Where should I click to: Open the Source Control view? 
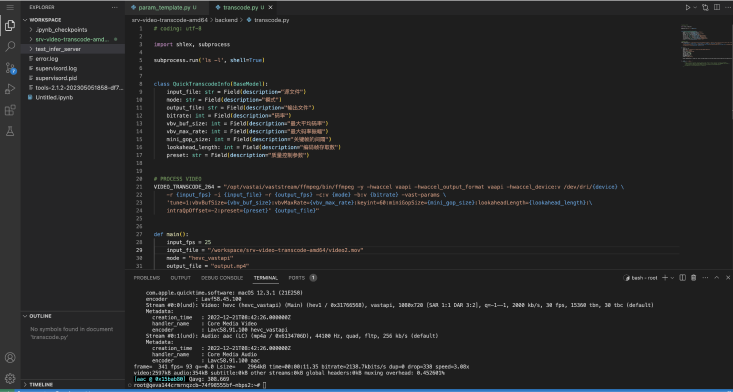(x=10, y=68)
